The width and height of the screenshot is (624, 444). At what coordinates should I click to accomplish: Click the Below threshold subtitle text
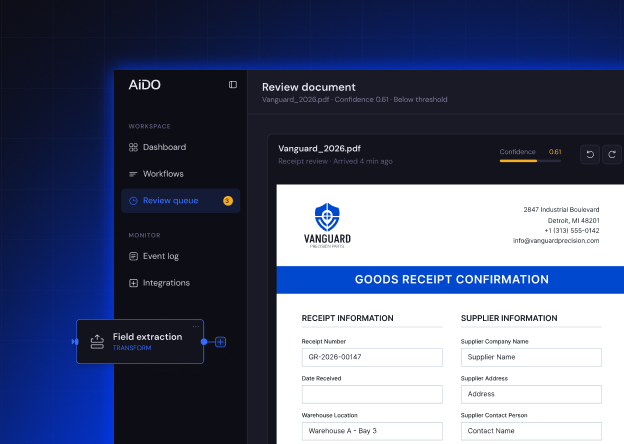pos(420,99)
